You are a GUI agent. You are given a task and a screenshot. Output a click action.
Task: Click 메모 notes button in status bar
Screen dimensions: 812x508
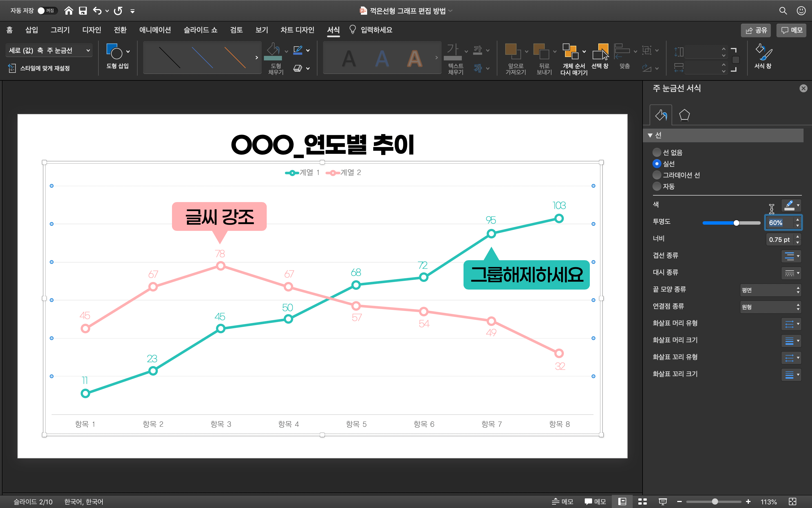click(563, 502)
